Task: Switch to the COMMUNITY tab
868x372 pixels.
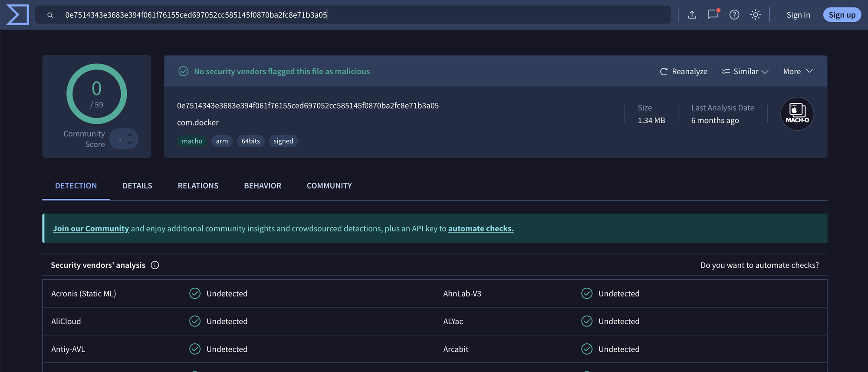Action: click(x=329, y=186)
